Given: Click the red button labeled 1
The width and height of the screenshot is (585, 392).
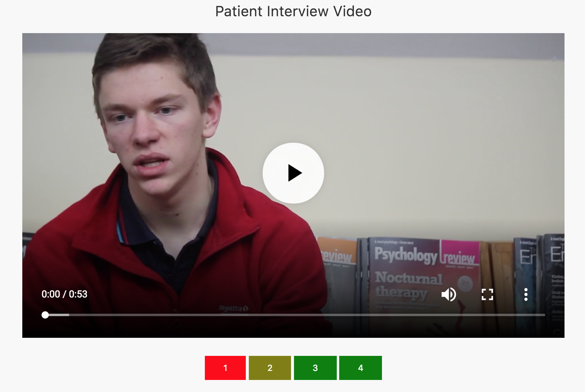Looking at the screenshot, I should pyautogui.click(x=225, y=368).
